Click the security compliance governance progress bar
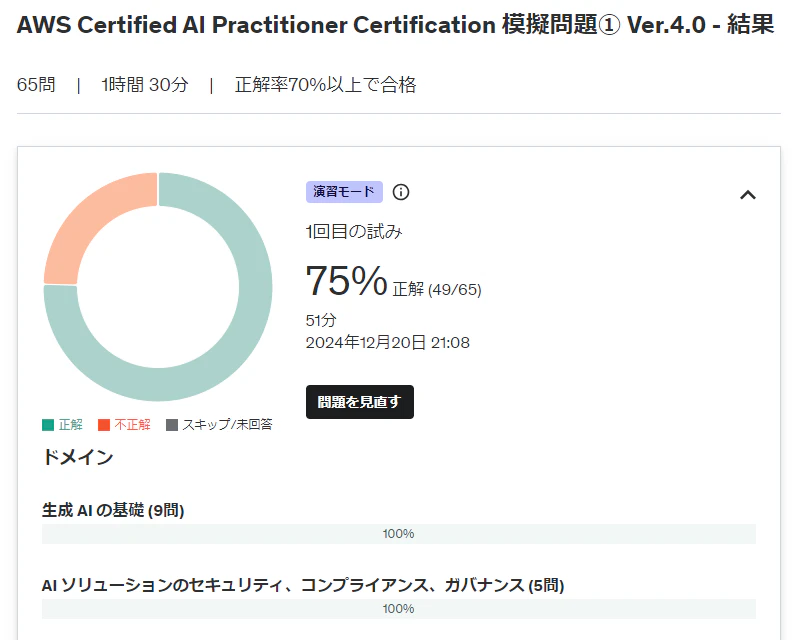Image resolution: width=793 pixels, height=640 pixels. pyautogui.click(x=399, y=609)
